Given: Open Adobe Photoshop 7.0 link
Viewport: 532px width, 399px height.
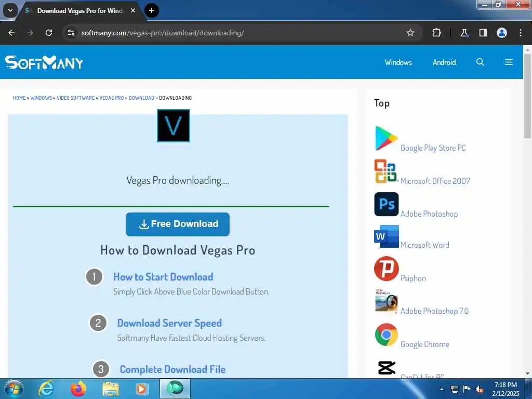Looking at the screenshot, I should (434, 311).
